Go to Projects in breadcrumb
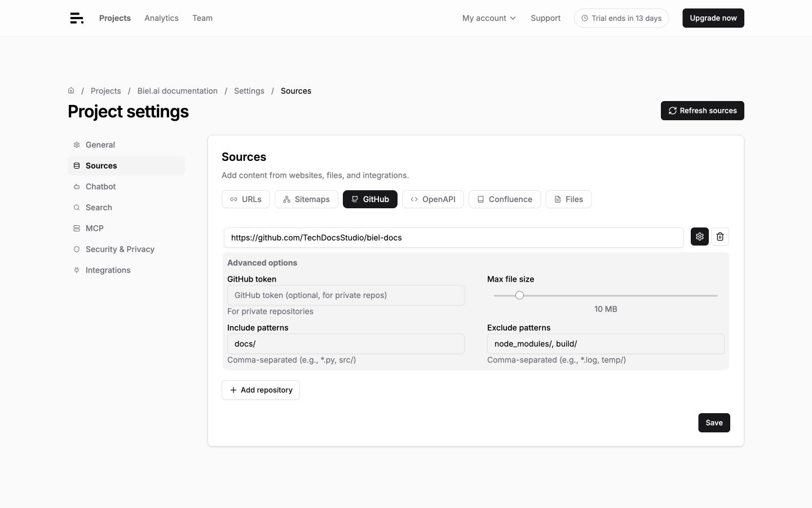The width and height of the screenshot is (812, 508). [x=105, y=91]
